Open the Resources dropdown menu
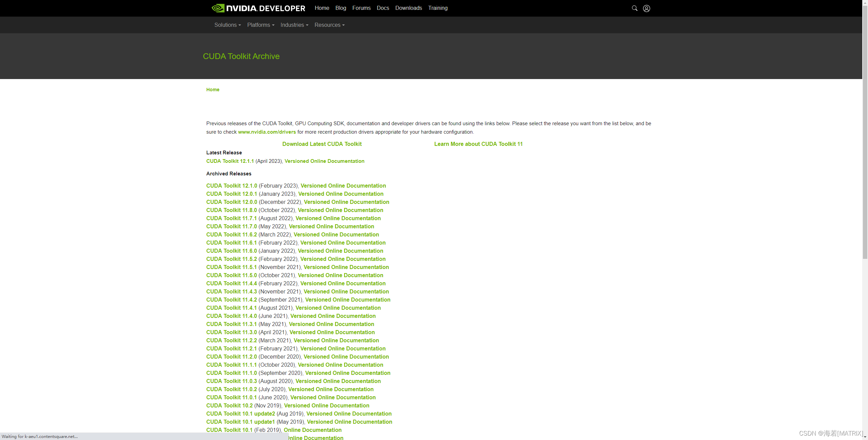The width and height of the screenshot is (868, 440). pyautogui.click(x=329, y=25)
